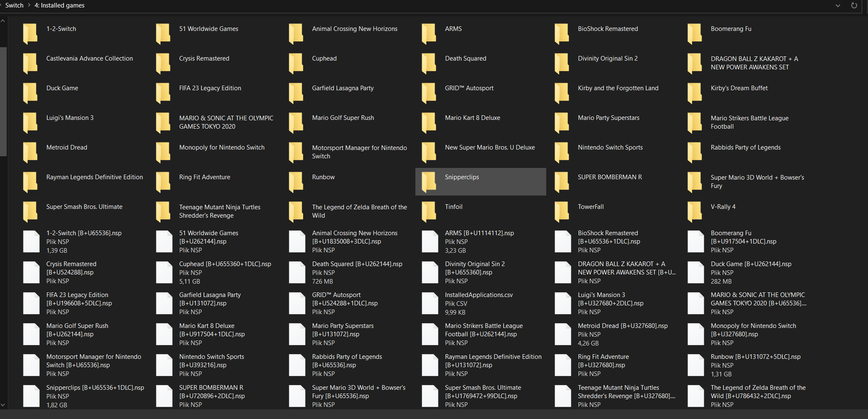Select the Monopoly for Nintendo Switch folder name
The width and height of the screenshot is (868, 419).
(221, 147)
